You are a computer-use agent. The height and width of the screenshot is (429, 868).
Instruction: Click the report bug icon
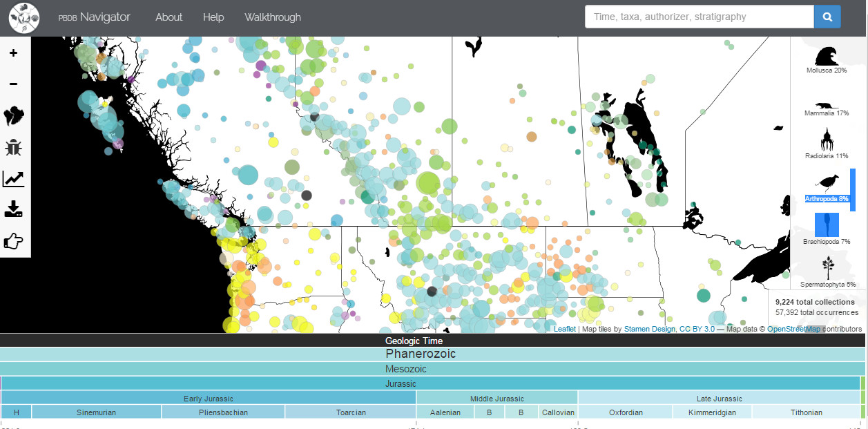click(x=14, y=147)
